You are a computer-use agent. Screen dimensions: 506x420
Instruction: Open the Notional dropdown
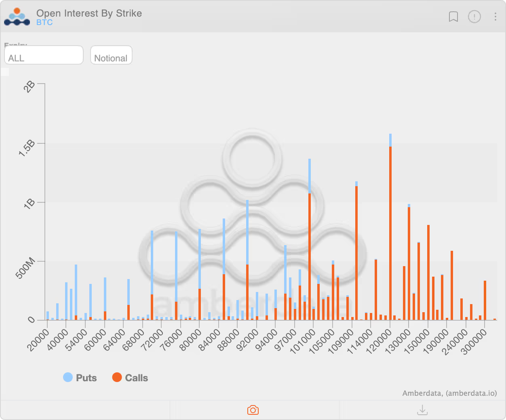tap(111, 55)
